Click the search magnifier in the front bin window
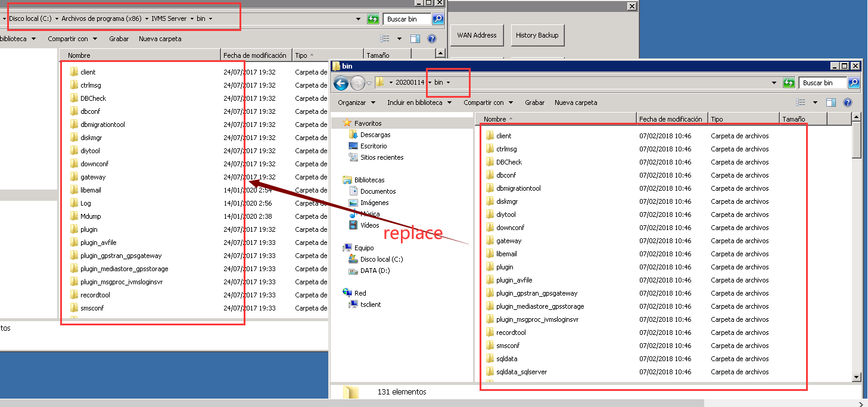This screenshot has height=407, width=868. coord(854,83)
